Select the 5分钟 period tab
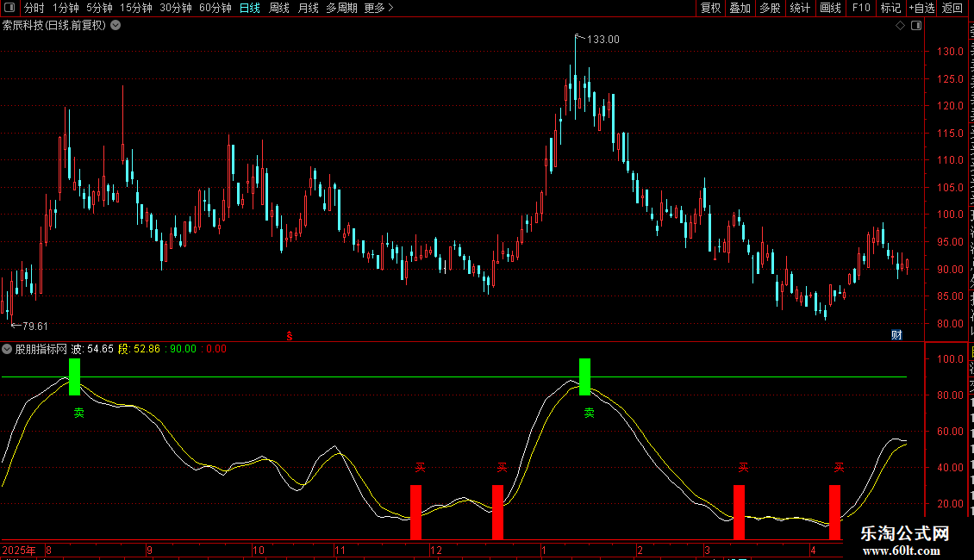974x560 pixels. click(x=99, y=8)
